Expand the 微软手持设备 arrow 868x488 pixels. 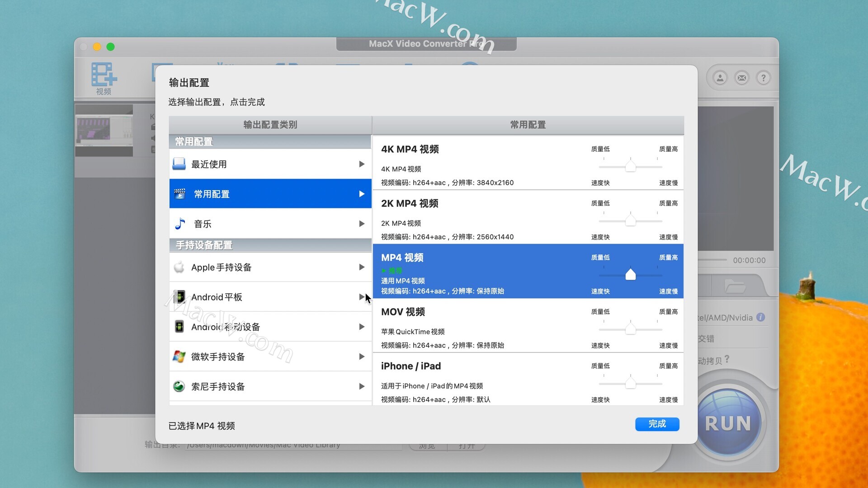pos(362,357)
